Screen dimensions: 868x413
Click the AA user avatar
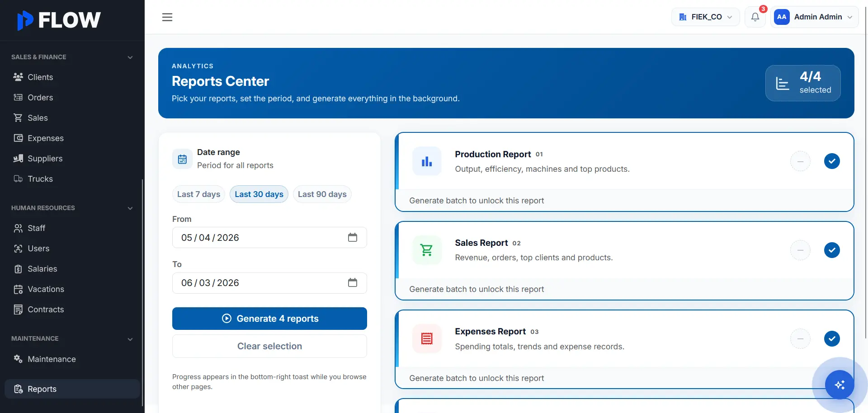click(782, 17)
